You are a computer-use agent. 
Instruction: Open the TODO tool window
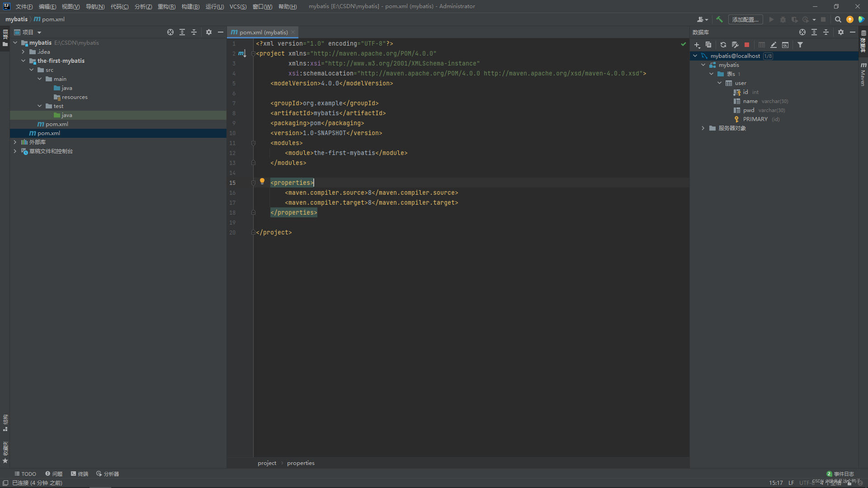coord(25,474)
